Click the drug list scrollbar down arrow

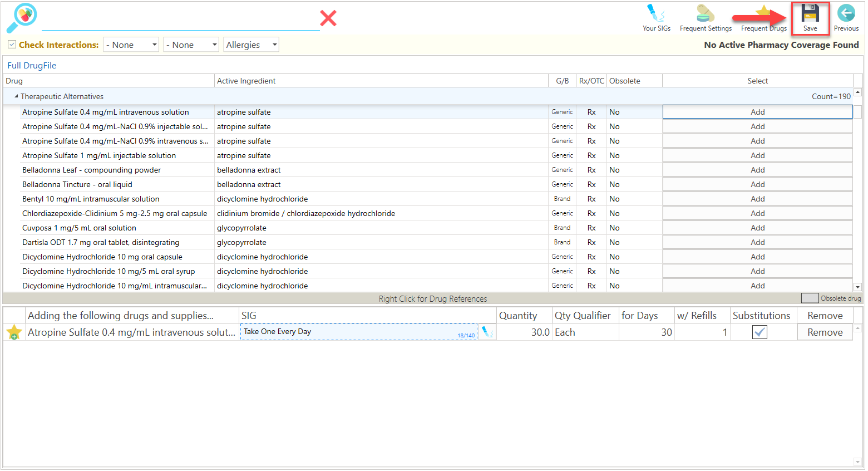857,287
